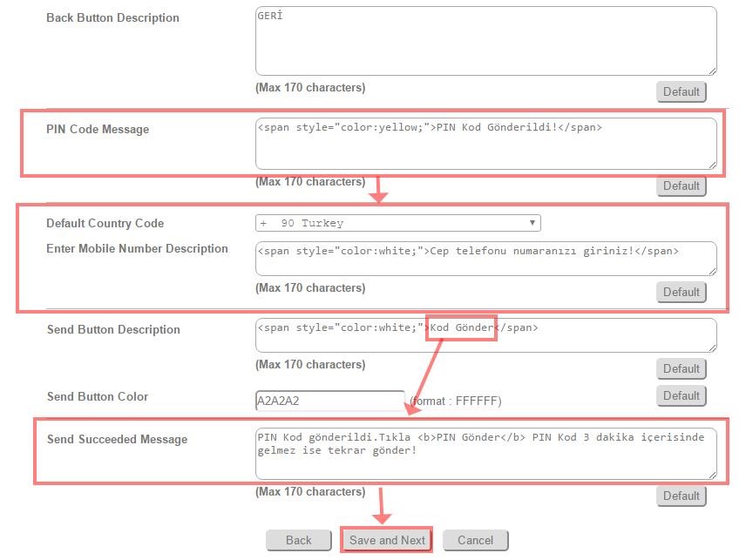Focus the Enter Mobile Number Description field

(485, 259)
